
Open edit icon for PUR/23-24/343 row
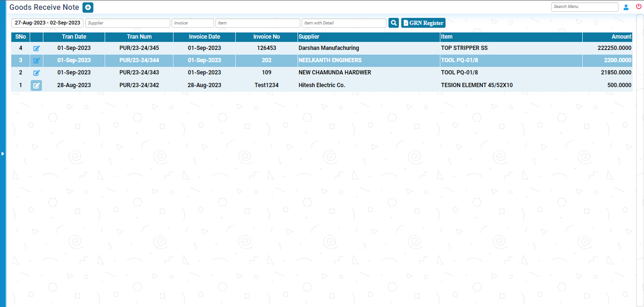36,73
